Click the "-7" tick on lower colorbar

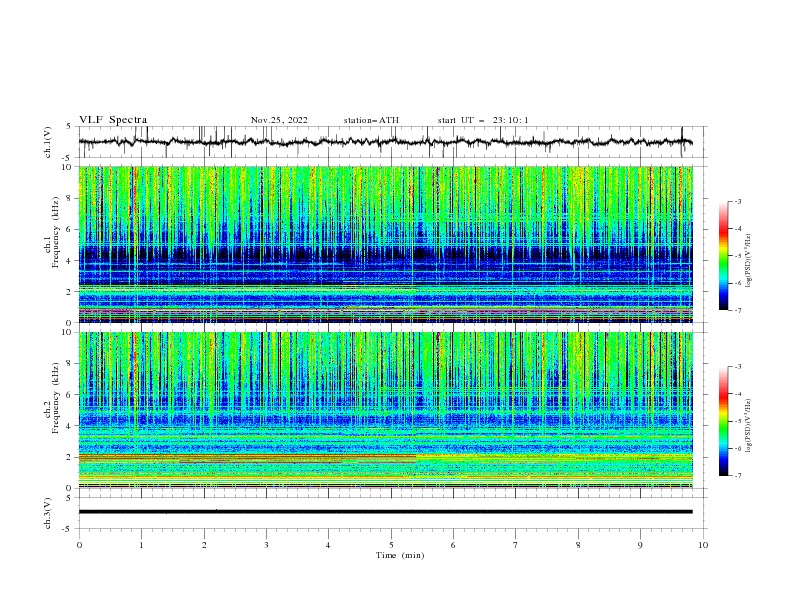[x=737, y=475]
